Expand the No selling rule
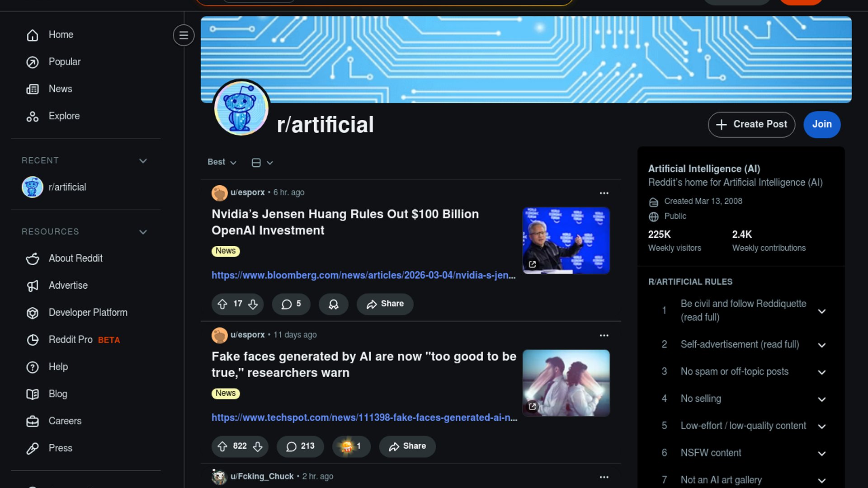The height and width of the screenshot is (488, 868). (821, 399)
